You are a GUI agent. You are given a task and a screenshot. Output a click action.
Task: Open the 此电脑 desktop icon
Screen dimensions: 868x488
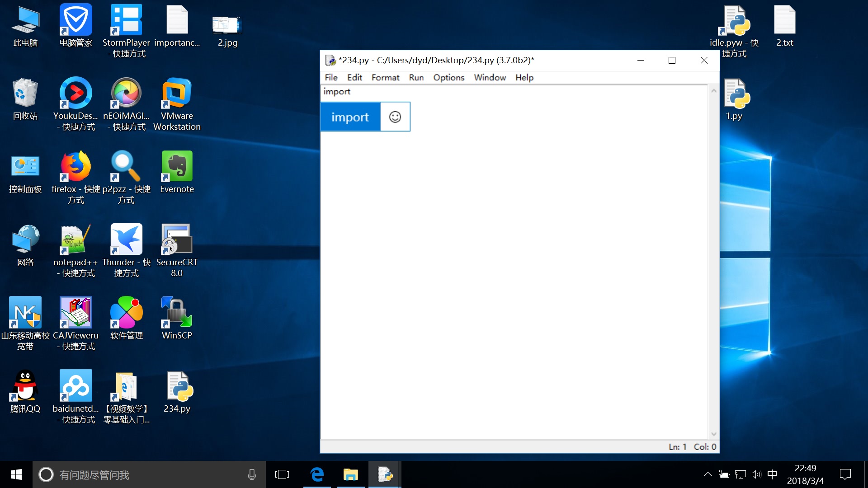coord(25,26)
